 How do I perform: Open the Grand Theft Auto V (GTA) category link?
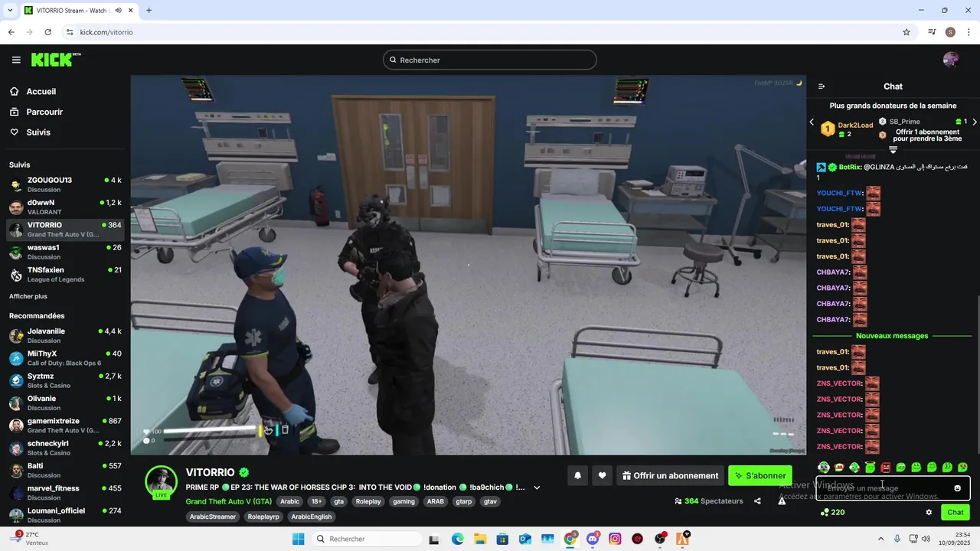(x=228, y=502)
